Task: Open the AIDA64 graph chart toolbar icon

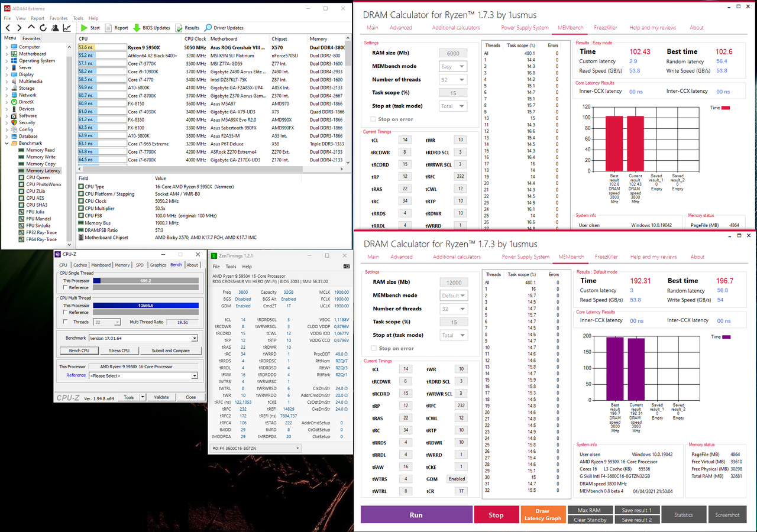Action: (67, 28)
